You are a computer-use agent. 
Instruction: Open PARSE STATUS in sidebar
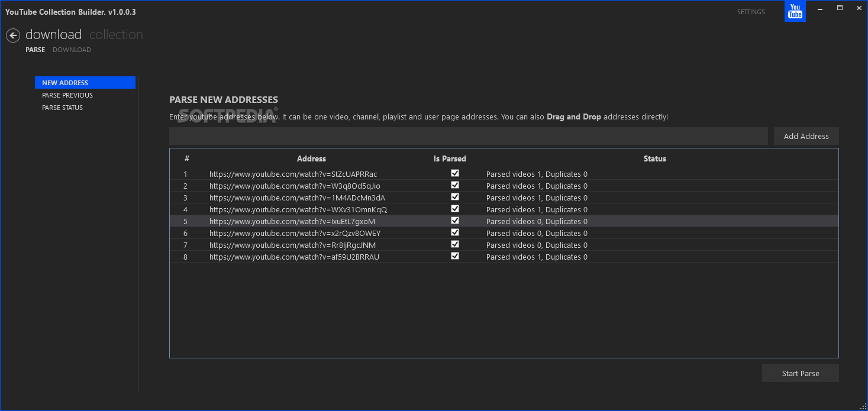[62, 108]
